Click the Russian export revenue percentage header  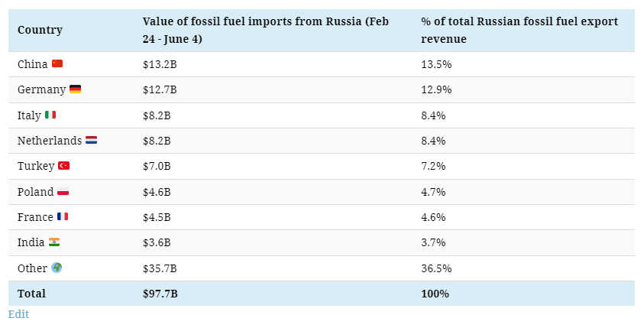point(519,31)
